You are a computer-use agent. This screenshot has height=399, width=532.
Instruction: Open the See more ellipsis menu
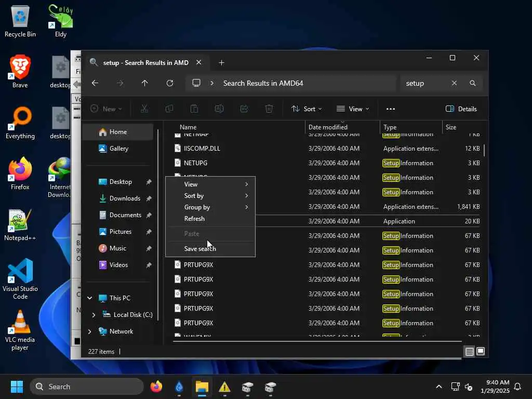[391, 109]
